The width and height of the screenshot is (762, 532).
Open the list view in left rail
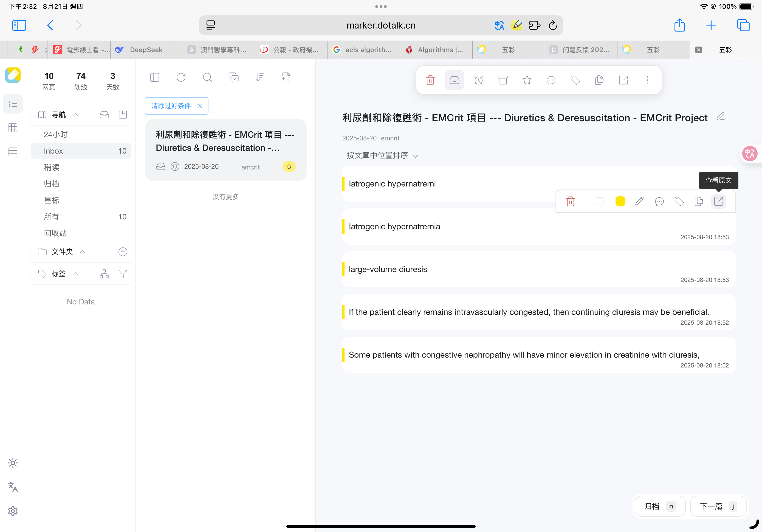pos(13,104)
